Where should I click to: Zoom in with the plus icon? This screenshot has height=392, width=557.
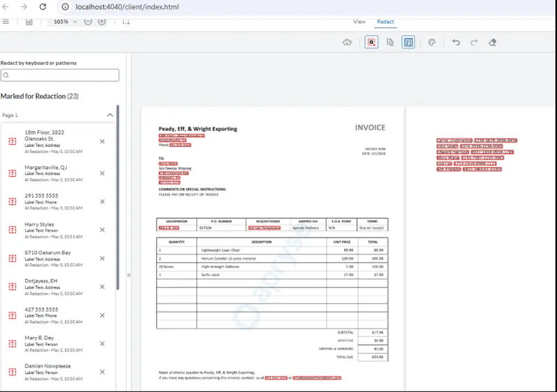point(102,22)
